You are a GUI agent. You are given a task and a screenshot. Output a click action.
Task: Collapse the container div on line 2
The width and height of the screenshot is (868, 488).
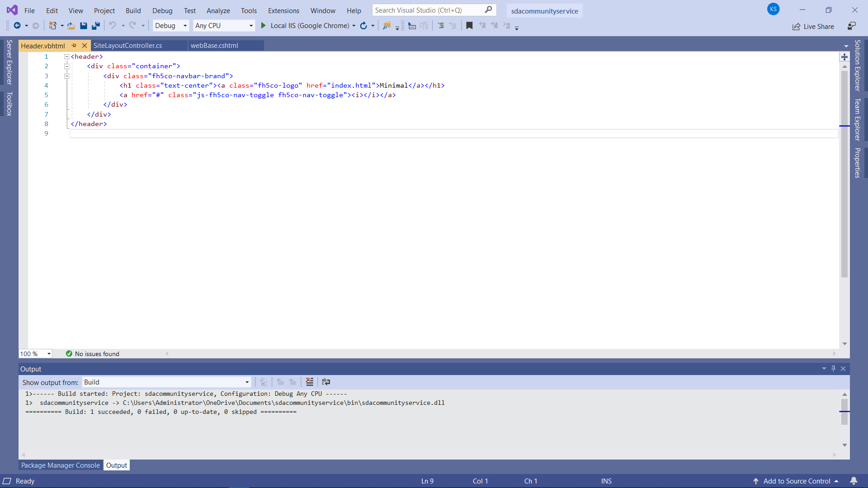click(66, 66)
